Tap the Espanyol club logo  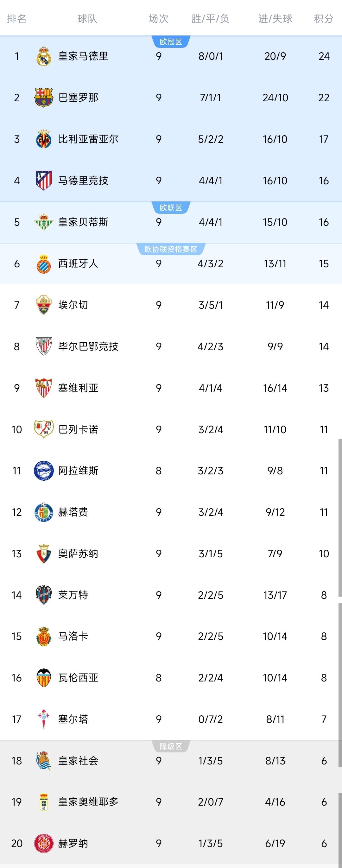(x=44, y=263)
